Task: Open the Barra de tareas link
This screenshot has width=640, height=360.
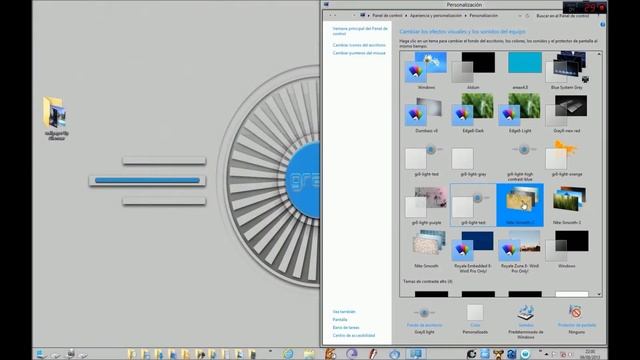Action: (346, 327)
